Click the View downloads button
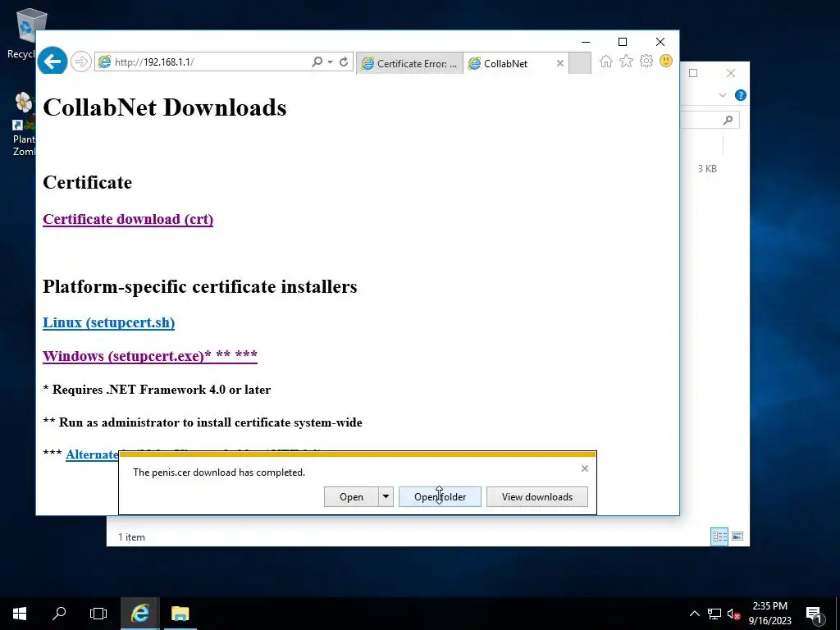 coord(536,496)
